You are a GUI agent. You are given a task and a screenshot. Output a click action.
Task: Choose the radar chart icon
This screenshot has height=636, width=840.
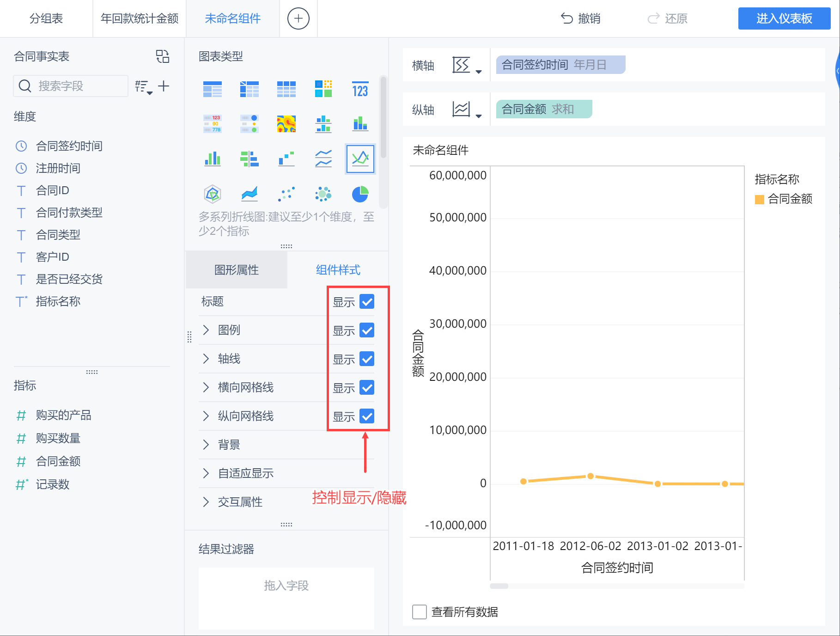click(x=213, y=194)
